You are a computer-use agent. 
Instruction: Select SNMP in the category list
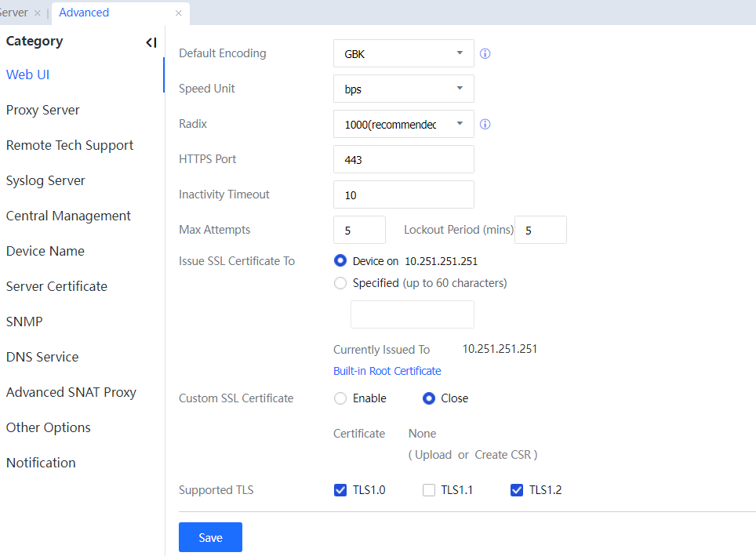pyautogui.click(x=24, y=322)
